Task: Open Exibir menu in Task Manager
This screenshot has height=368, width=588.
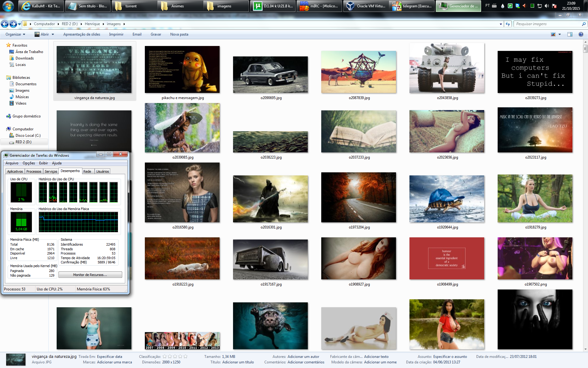Action: 43,163
